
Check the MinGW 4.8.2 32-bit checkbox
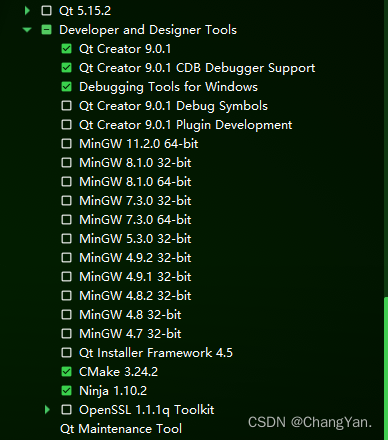(x=66, y=296)
